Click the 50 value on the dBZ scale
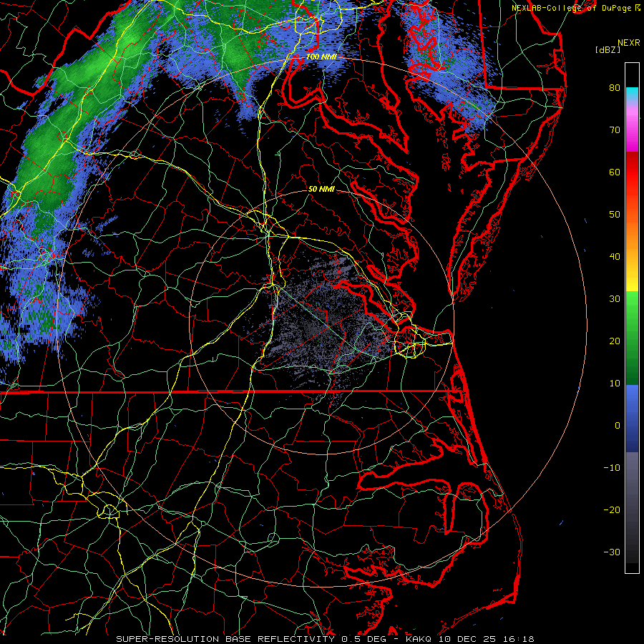This screenshot has height=644, width=644. [615, 215]
